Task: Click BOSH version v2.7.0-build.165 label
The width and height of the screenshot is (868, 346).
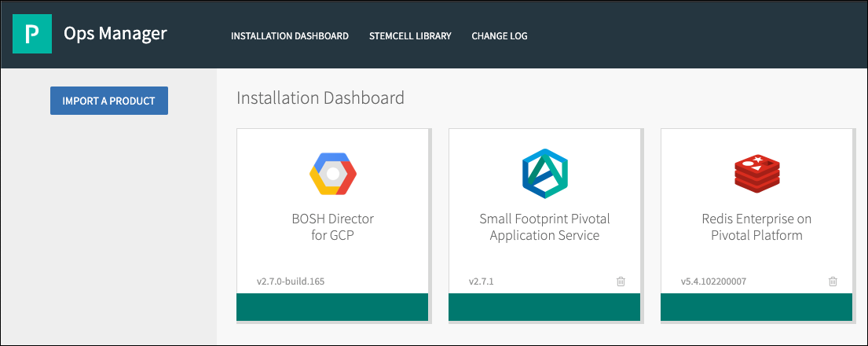Action: [x=291, y=281]
